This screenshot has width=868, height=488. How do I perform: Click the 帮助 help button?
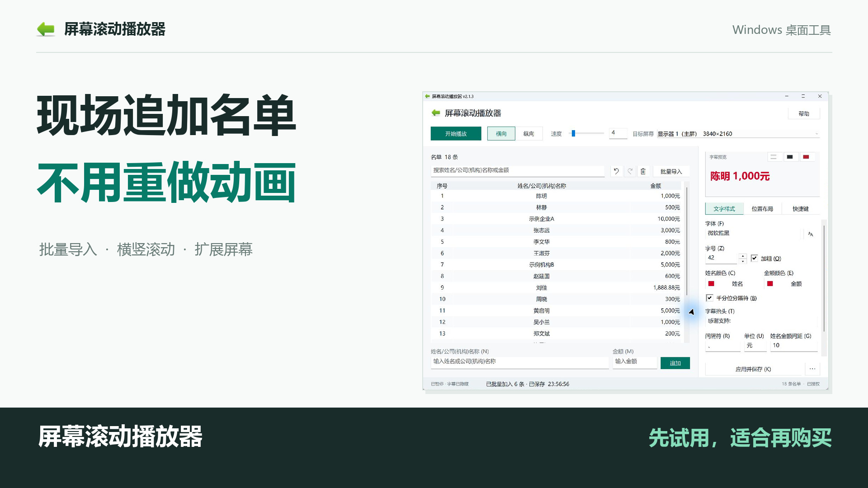[803, 114]
